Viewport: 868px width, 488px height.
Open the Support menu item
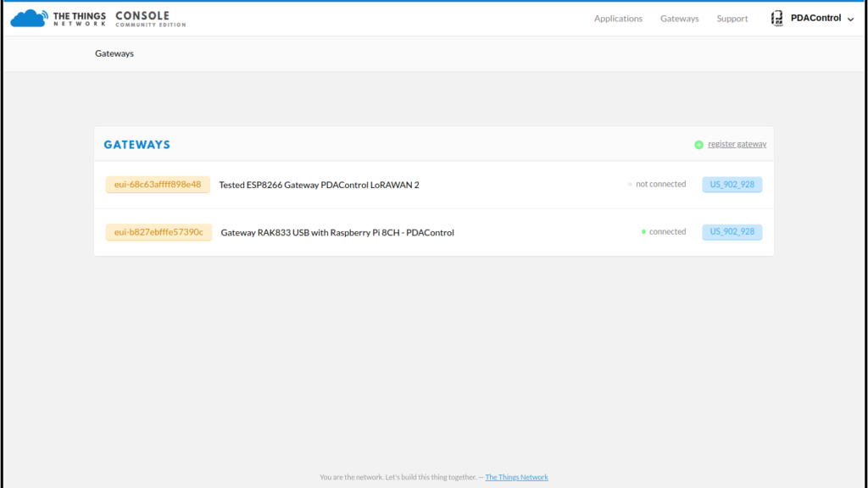(x=732, y=19)
